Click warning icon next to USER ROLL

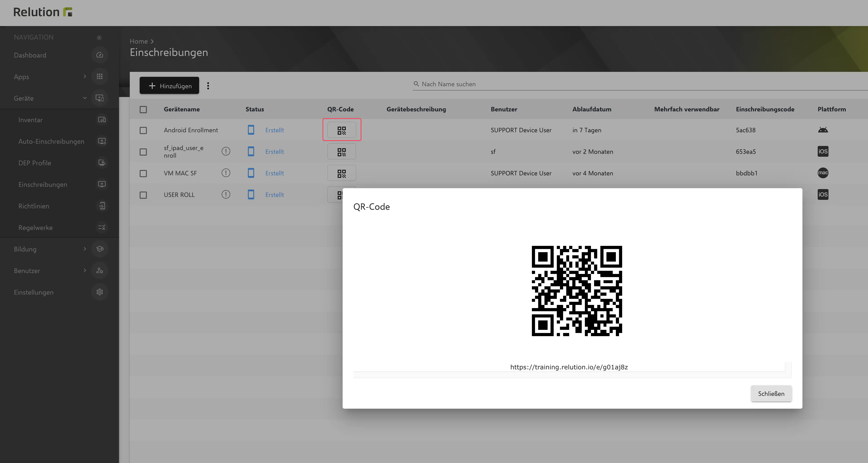point(226,194)
